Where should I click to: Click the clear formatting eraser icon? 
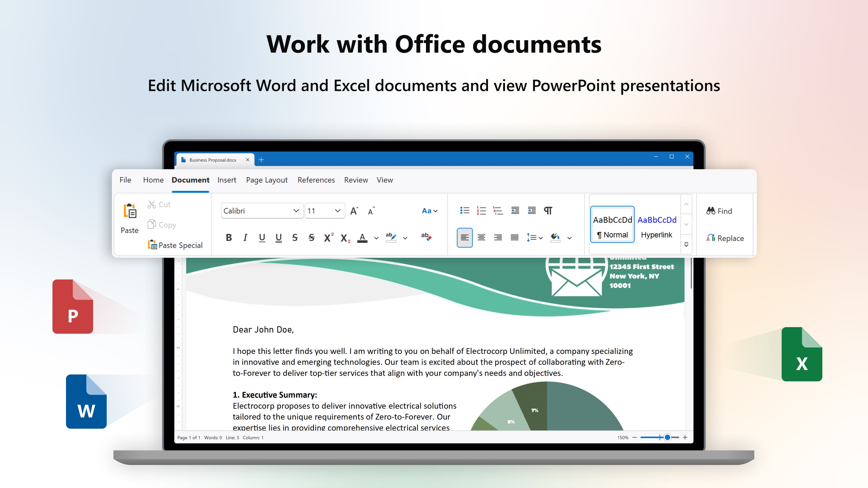click(x=426, y=237)
